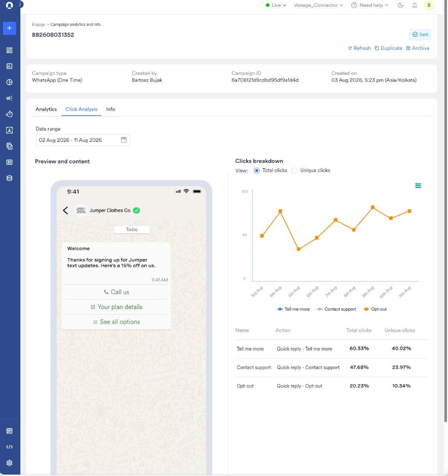Switch to the Info tab
The height and width of the screenshot is (476, 448).
click(x=111, y=109)
